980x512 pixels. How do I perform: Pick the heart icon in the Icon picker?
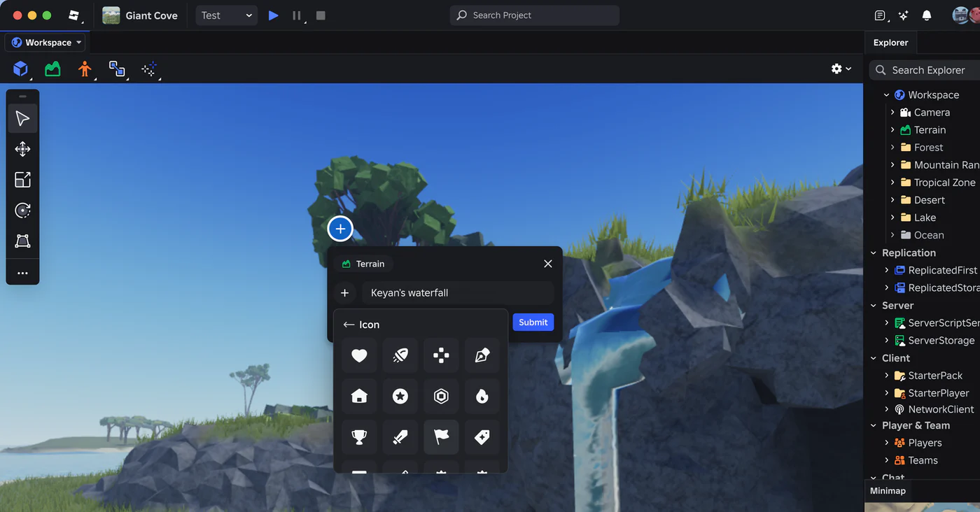point(359,355)
